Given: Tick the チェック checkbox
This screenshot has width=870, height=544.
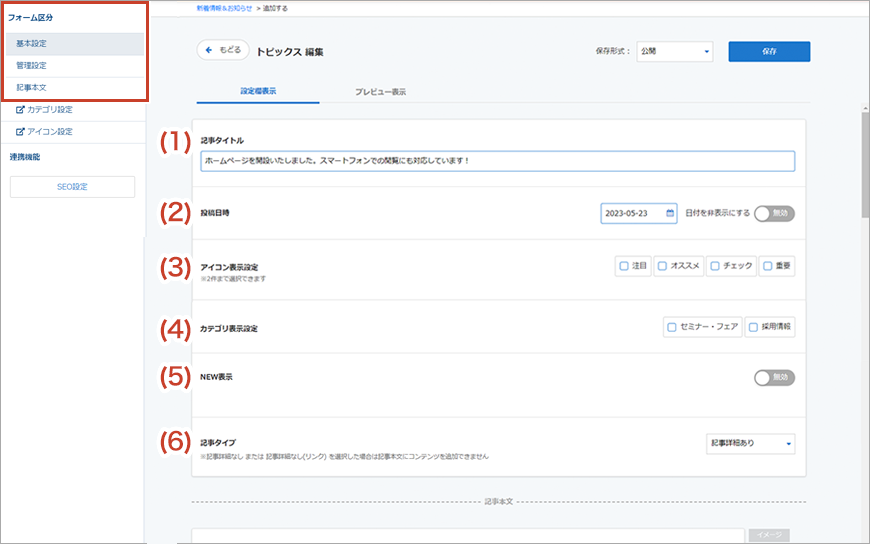Looking at the screenshot, I should pyautogui.click(x=715, y=267).
